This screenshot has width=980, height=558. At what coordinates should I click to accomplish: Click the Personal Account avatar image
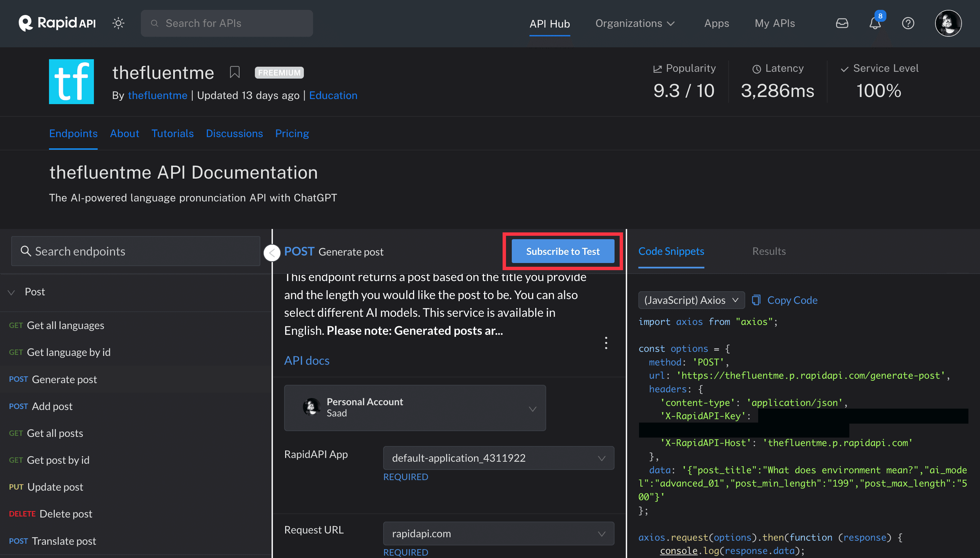point(311,407)
